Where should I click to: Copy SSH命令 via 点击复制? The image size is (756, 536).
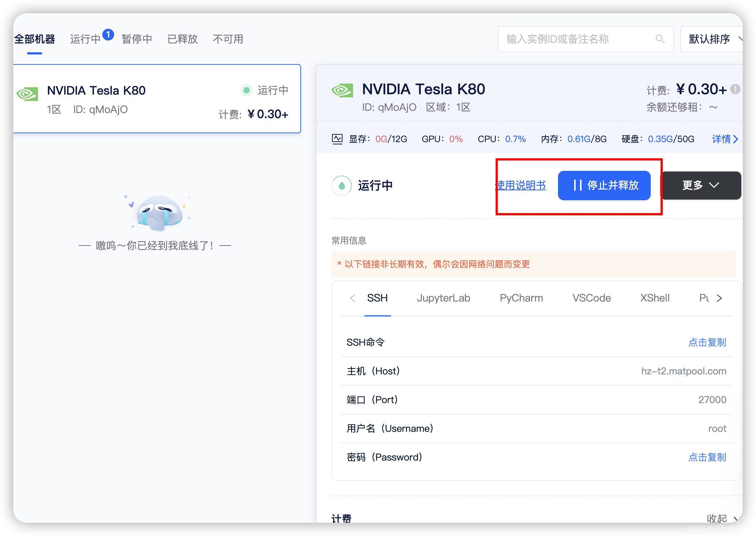(707, 342)
